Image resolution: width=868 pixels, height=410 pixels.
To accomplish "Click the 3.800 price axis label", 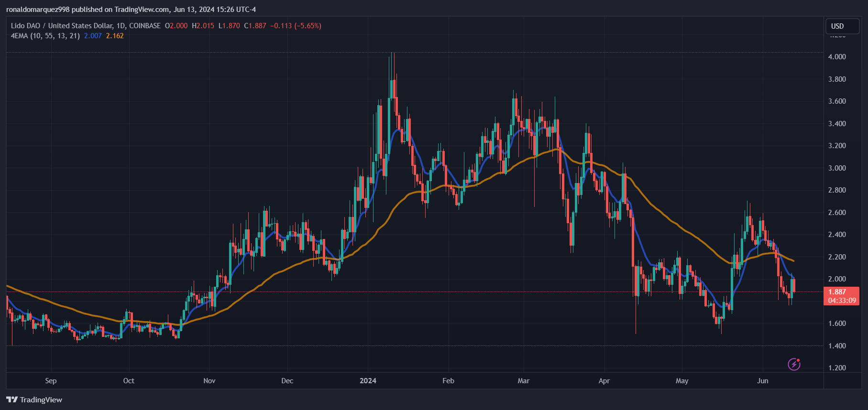I will click(837, 79).
